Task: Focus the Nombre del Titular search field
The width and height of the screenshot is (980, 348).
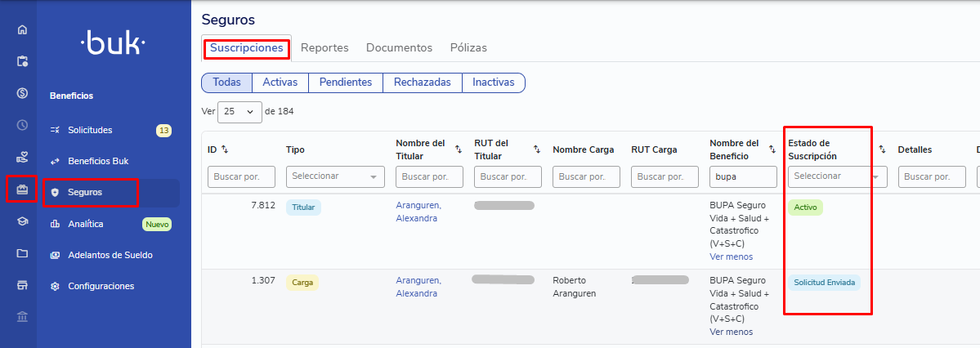Action: point(429,176)
